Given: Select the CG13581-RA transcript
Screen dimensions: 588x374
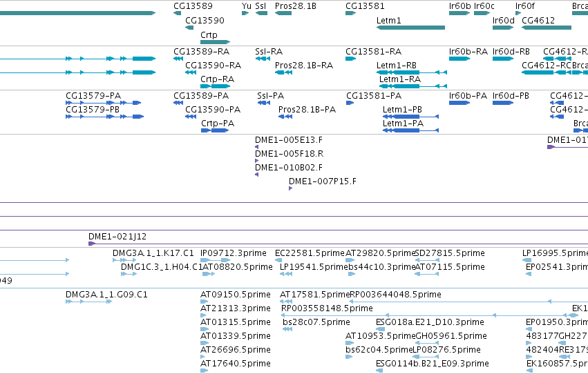Looking at the screenshot, I should coord(350,59).
